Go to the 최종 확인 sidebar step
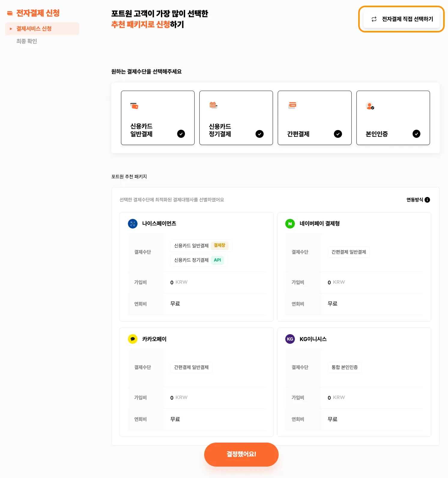The height and width of the screenshot is (478, 448). click(27, 41)
